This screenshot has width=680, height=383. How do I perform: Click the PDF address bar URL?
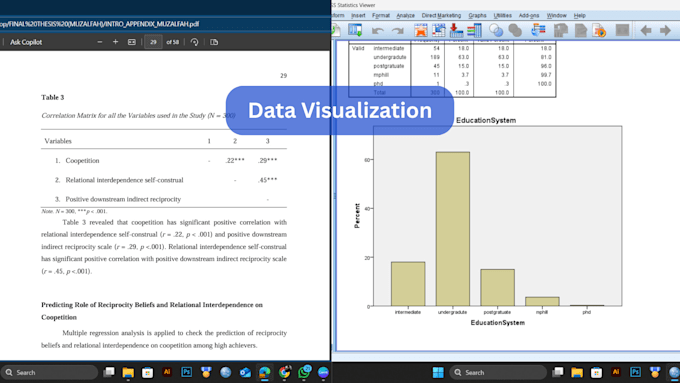(x=100, y=24)
